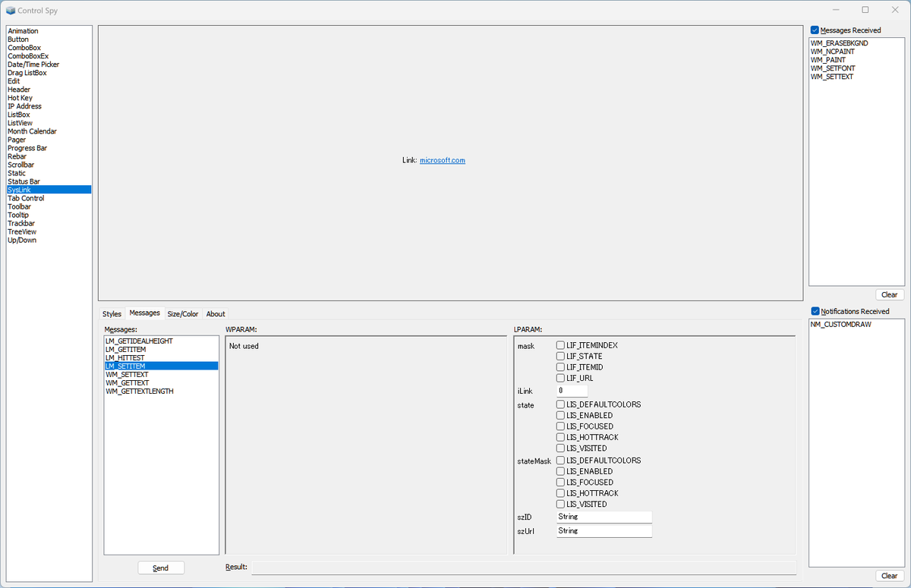Toggle the Messages Received checkbox
Viewport: 911px width, 588px height.
pos(815,30)
